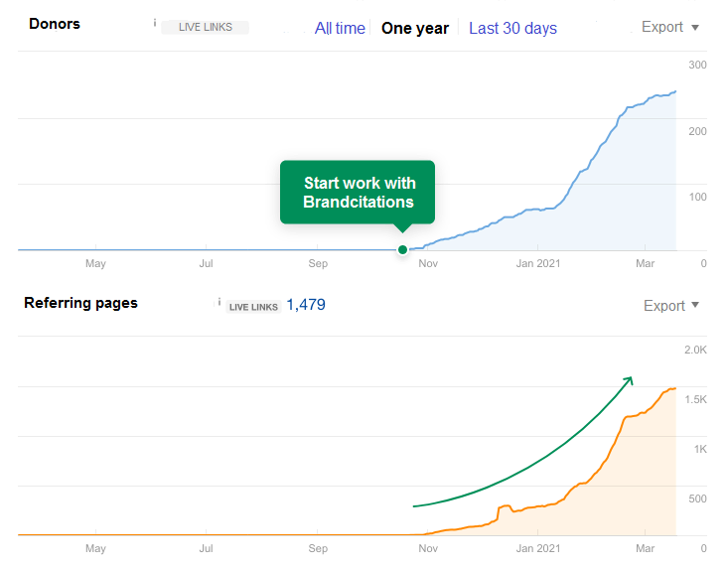Click the Donors chart heading
Screen dimensions: 728x568
coord(53,23)
